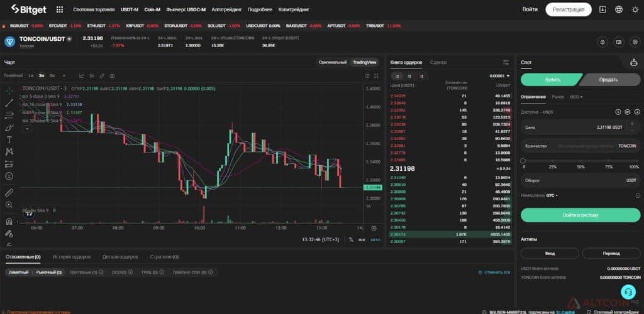Click the Войти в систему button
644x314 pixels.
(x=580, y=215)
